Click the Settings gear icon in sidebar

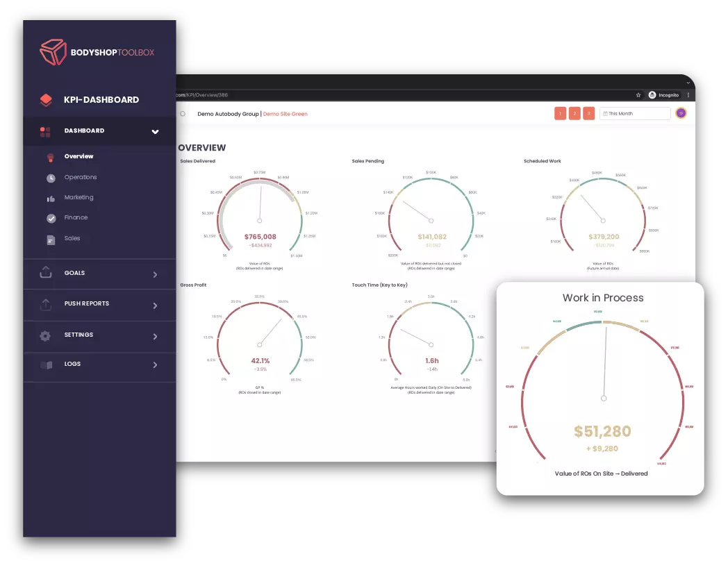click(x=45, y=335)
